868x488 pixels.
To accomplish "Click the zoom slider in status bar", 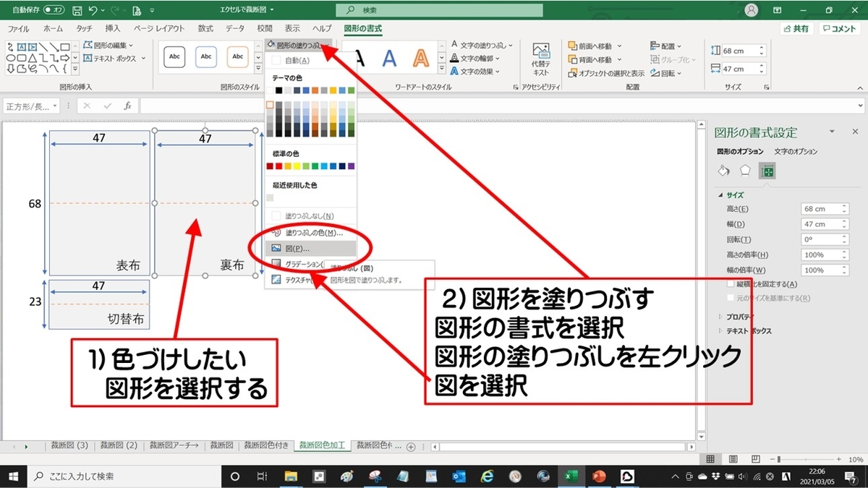I will (x=807, y=459).
